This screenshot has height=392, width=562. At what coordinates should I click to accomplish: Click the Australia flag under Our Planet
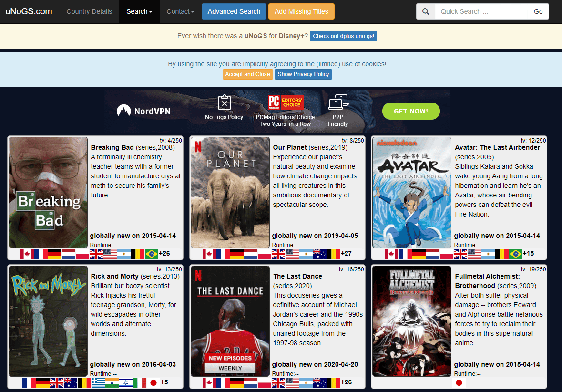(320, 254)
